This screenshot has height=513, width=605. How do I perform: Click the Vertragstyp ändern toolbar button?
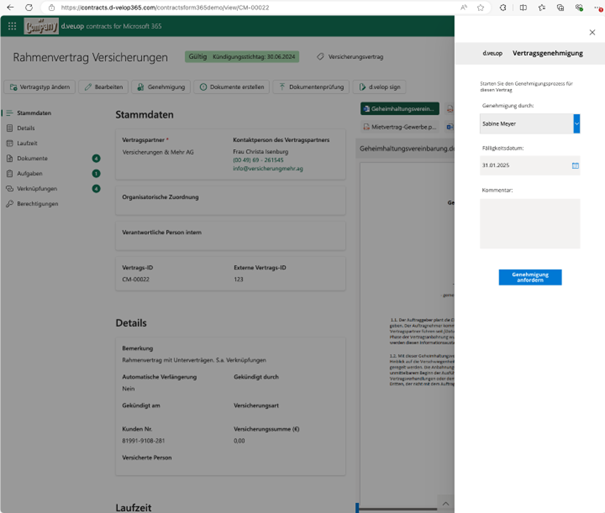tap(40, 87)
